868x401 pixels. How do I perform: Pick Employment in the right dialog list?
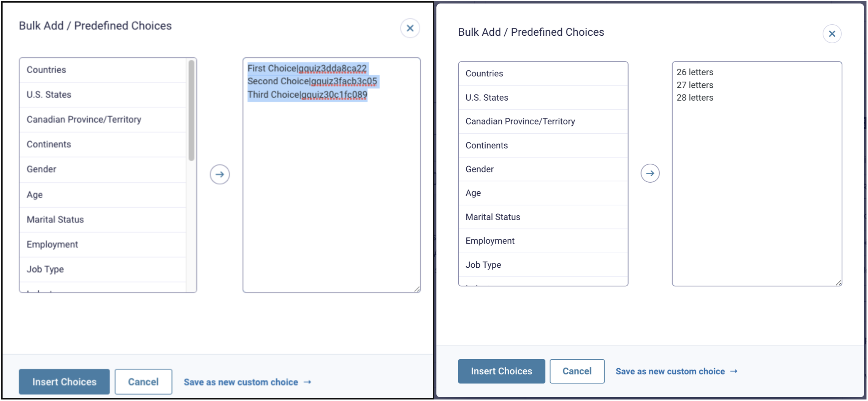[490, 241]
